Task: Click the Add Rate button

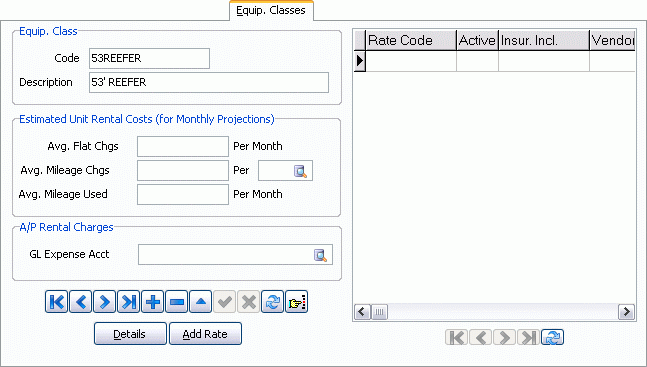Action: pos(205,334)
